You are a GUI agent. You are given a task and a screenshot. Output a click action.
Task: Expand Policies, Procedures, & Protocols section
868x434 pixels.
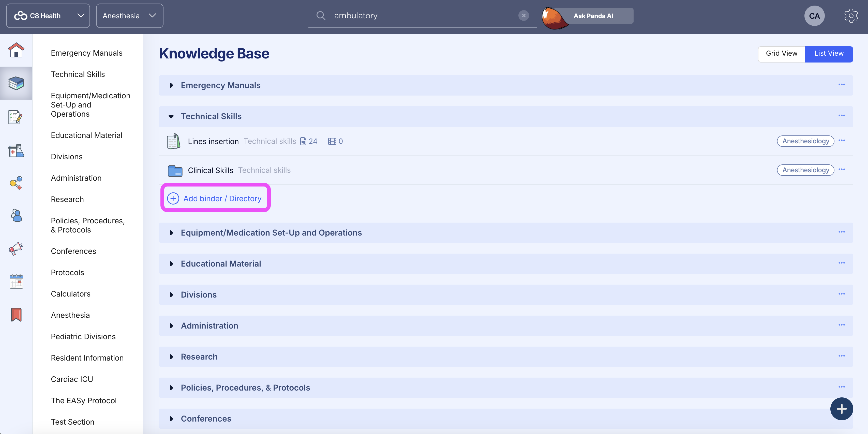171,388
